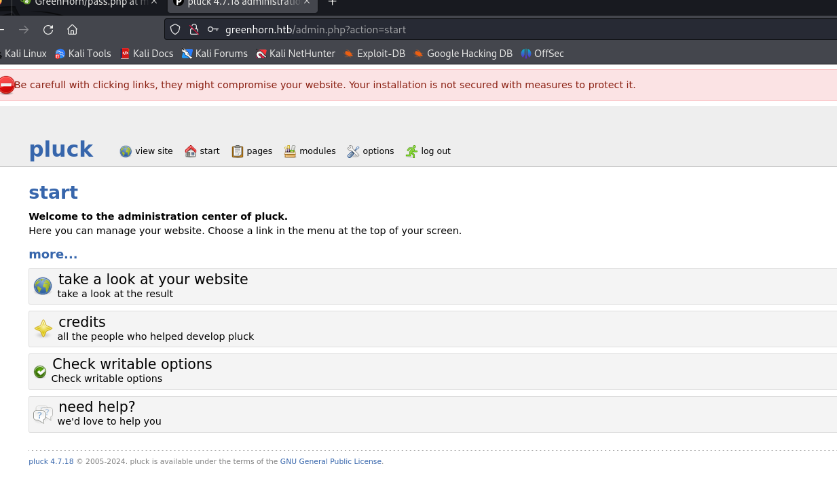The image size is (837, 504).
Task: Click the insecure connection padlock icon
Action: (x=194, y=29)
